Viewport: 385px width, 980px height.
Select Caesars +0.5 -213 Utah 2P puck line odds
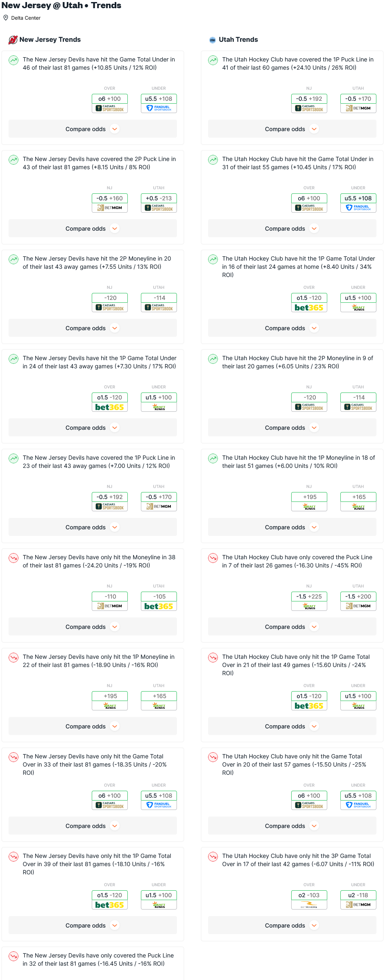point(159,203)
